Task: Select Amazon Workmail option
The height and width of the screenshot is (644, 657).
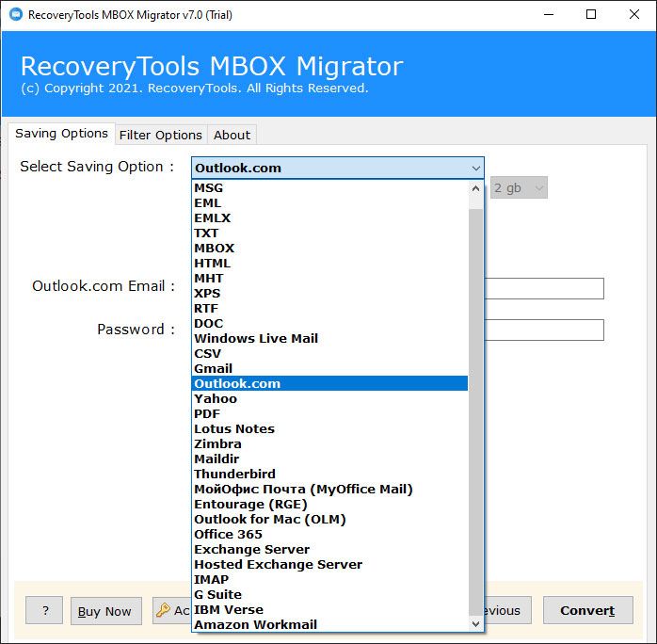Action: pyautogui.click(x=329, y=625)
